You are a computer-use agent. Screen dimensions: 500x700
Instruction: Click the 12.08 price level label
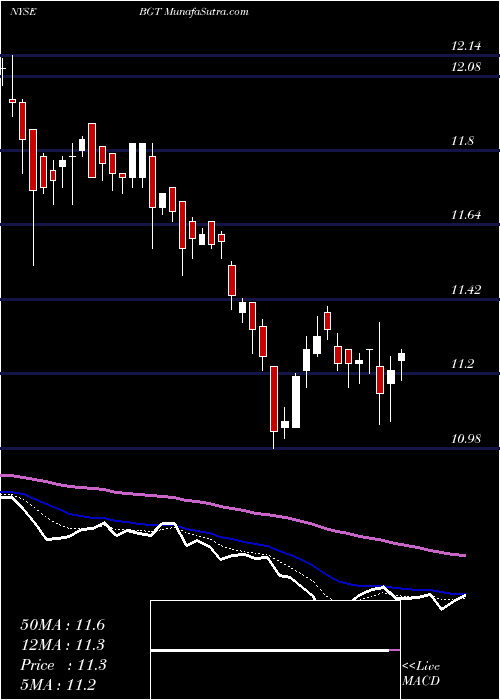[x=466, y=67]
